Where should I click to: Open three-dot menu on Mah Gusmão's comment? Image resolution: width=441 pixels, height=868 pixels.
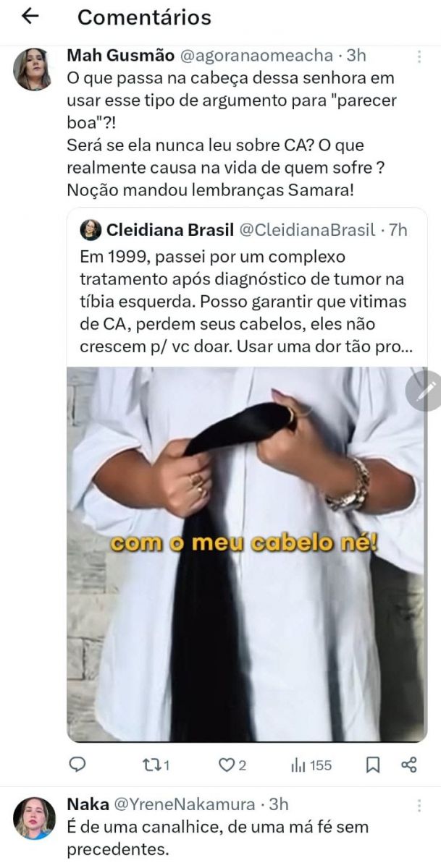point(420,56)
